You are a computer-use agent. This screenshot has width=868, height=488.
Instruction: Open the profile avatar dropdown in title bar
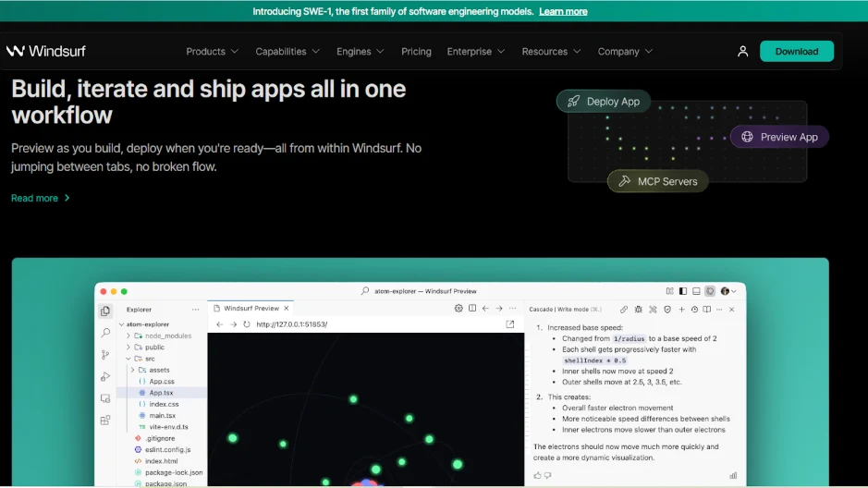(728, 291)
